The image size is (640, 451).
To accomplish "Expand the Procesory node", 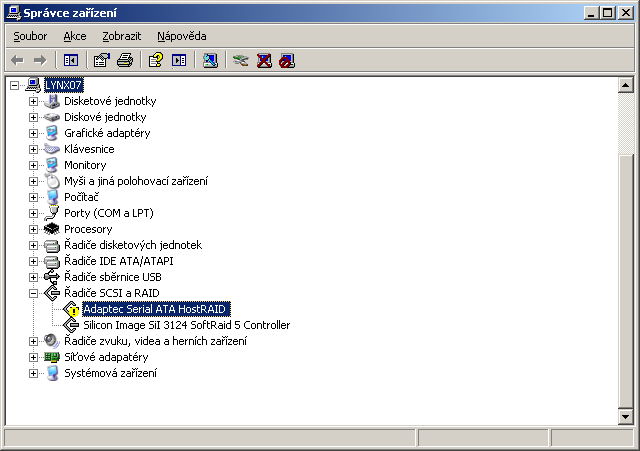I will 33,229.
